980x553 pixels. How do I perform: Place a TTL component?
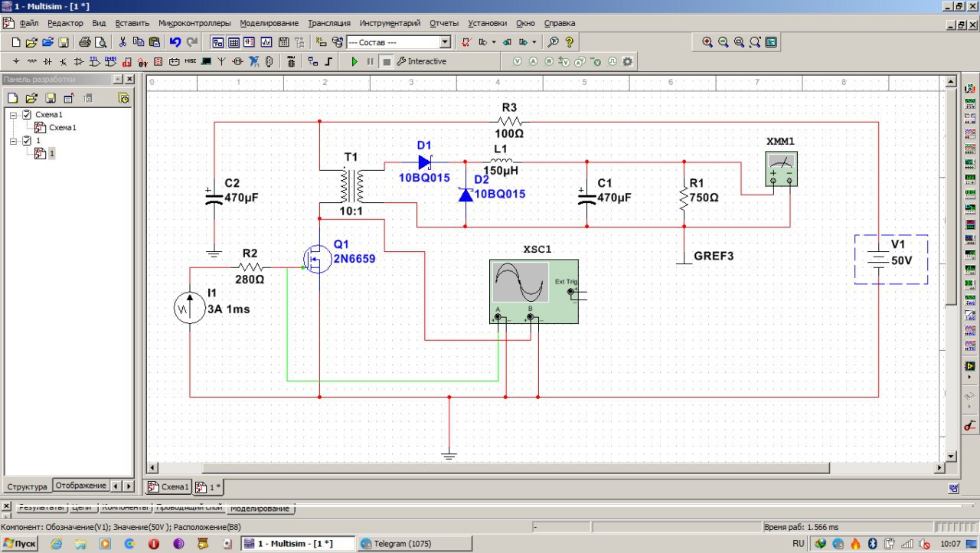tap(94, 61)
